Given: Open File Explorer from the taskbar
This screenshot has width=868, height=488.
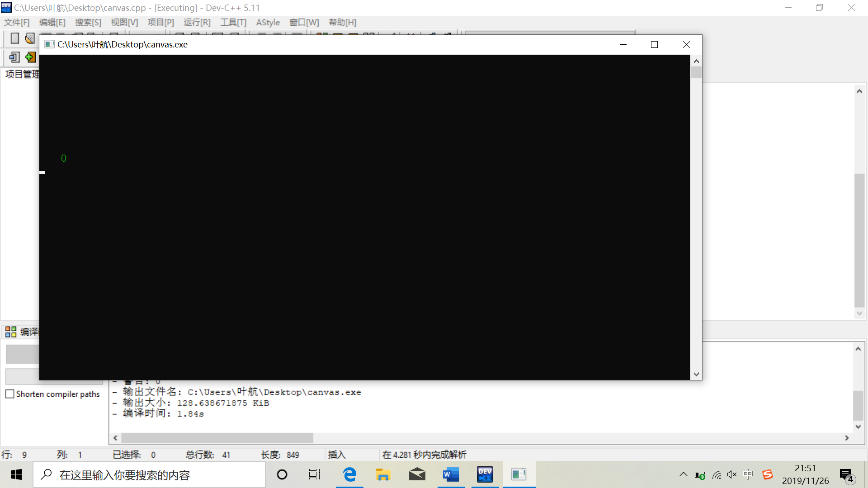Looking at the screenshot, I should pyautogui.click(x=383, y=474).
